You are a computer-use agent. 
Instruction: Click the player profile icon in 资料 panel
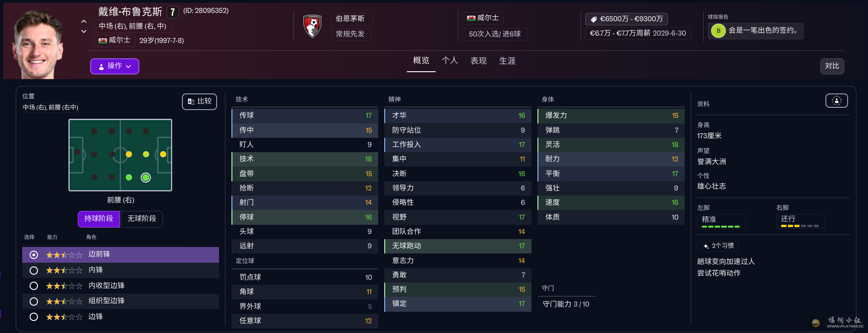[837, 101]
